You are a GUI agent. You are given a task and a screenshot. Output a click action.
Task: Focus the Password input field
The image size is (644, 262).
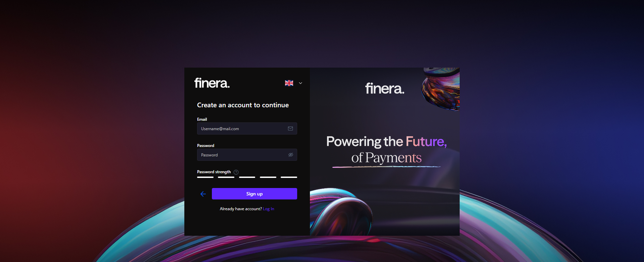click(247, 155)
